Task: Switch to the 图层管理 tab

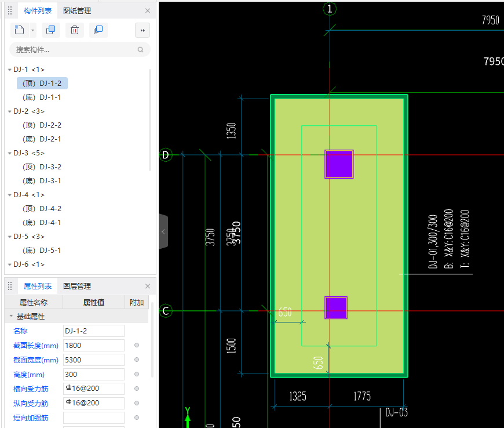Action: (77, 286)
